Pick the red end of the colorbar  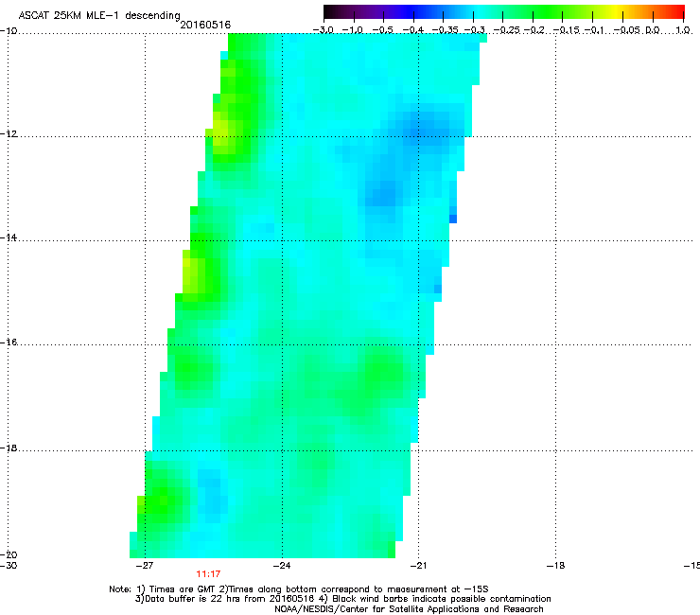tap(678, 12)
